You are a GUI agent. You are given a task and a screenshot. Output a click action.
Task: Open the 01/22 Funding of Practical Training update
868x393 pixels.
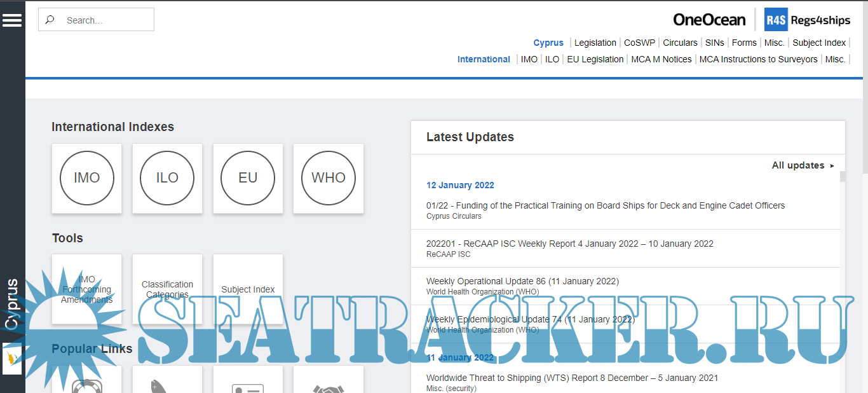[605, 205]
